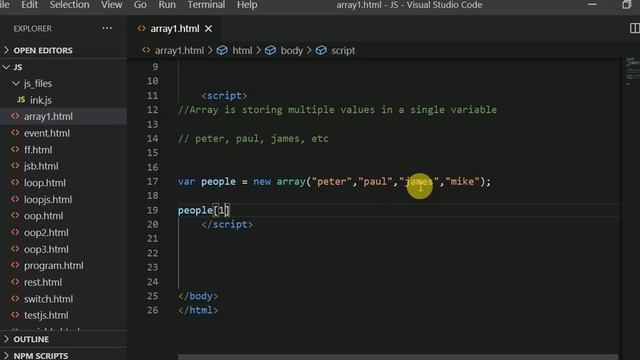The width and height of the screenshot is (640, 360).
Task: Click the "mike" string on line 17
Action: tap(462, 182)
